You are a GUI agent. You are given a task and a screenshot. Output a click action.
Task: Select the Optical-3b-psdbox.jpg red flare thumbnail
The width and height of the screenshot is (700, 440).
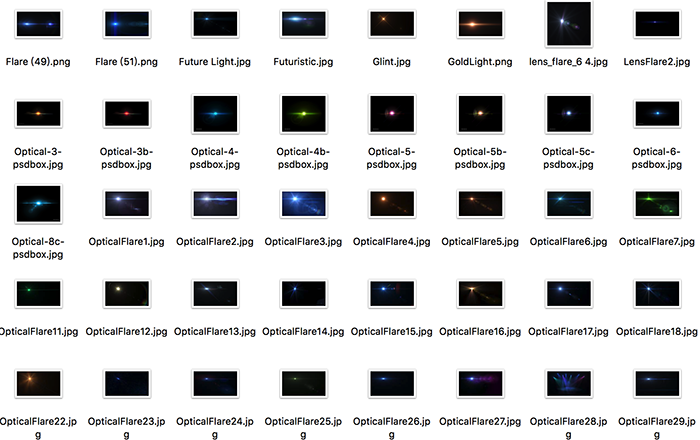[127, 113]
